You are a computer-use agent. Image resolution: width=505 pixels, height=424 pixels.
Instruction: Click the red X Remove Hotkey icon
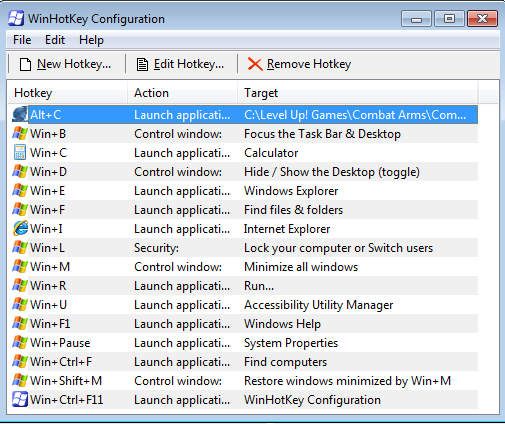[x=255, y=64]
